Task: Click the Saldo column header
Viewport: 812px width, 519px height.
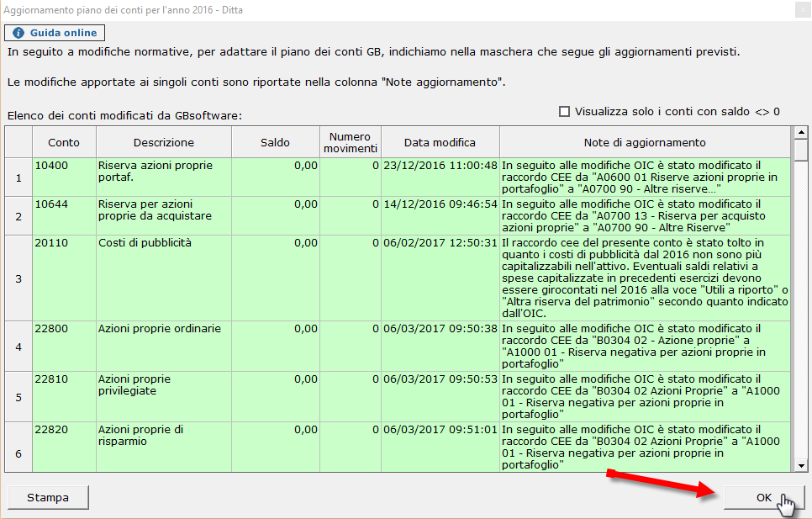Action: click(276, 142)
